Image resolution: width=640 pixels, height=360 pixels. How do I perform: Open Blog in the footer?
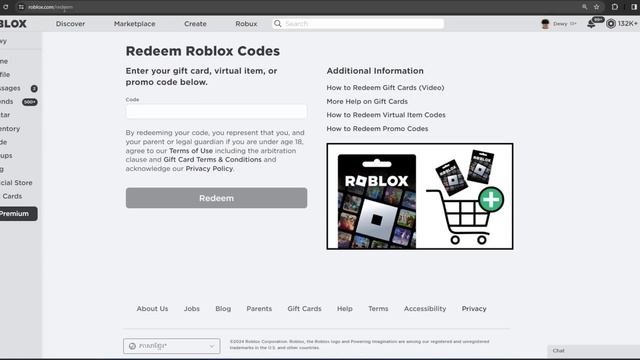click(223, 309)
